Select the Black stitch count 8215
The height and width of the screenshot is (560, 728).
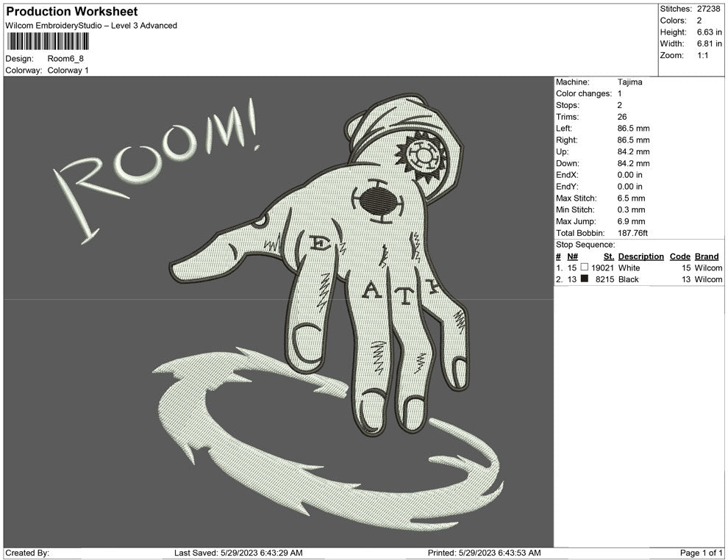[x=604, y=279]
